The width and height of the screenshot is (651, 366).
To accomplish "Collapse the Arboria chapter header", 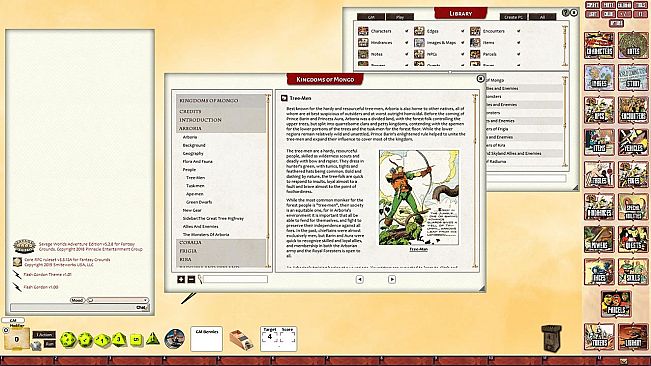I will (x=221, y=129).
